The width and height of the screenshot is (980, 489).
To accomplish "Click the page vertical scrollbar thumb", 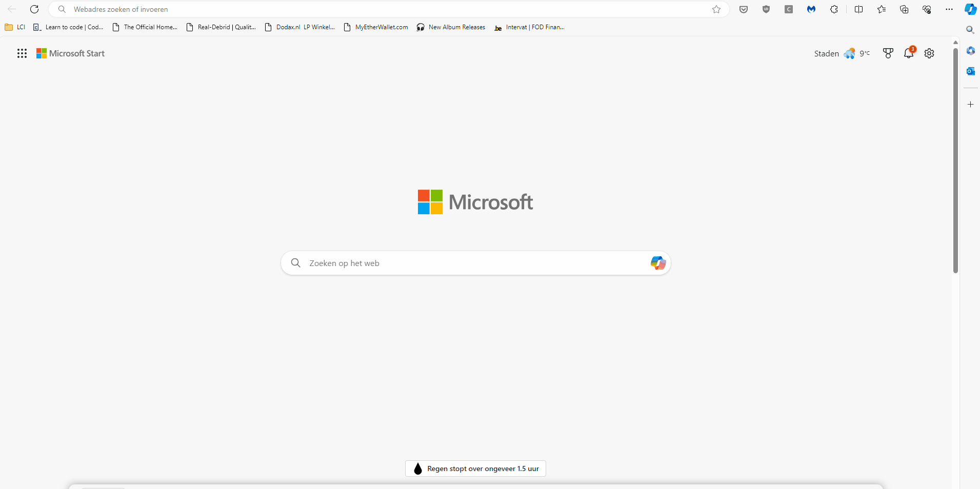I will click(x=955, y=160).
